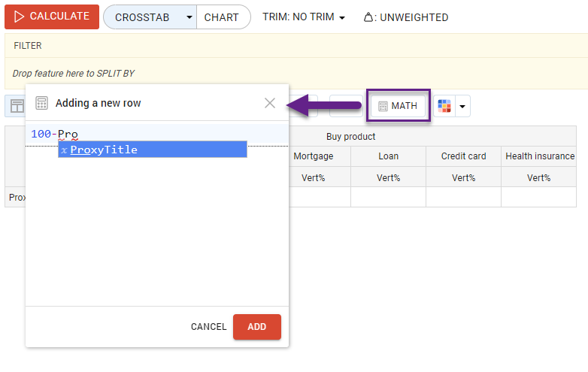Click the UNWEIGHTED weight setting
Screen dimensions: 588x372
pos(406,17)
